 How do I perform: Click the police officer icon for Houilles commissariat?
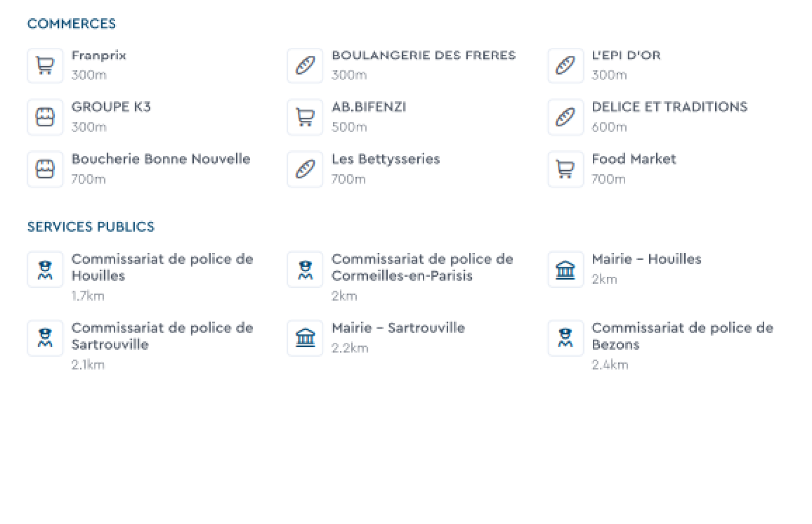[45, 270]
